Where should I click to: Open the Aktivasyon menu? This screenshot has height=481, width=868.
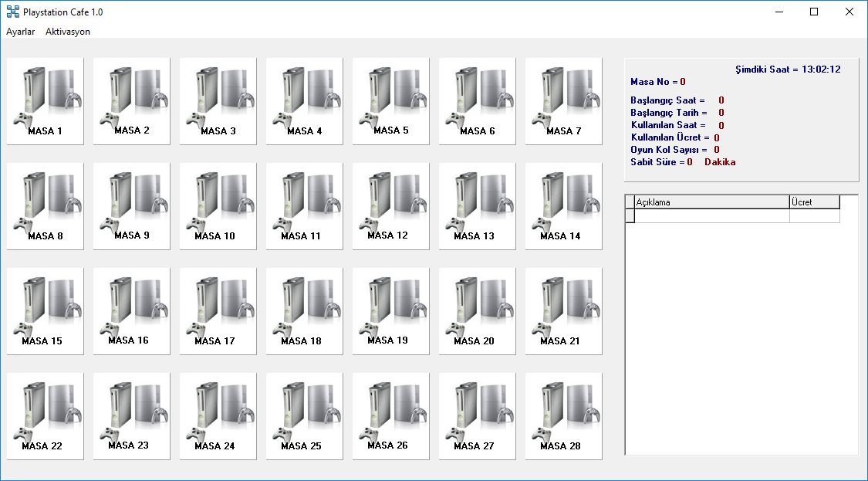[68, 32]
